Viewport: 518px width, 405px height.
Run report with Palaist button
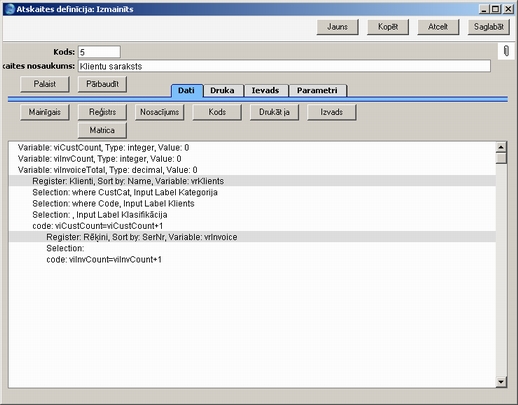click(45, 84)
